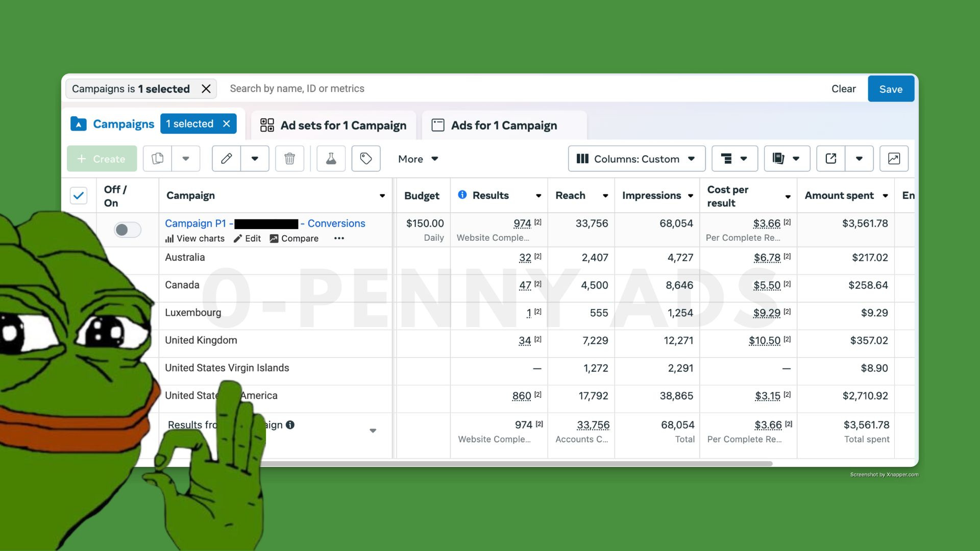Viewport: 980px width, 551px height.
Task: Click the charts view icon at toolbar end
Action: (x=894, y=159)
